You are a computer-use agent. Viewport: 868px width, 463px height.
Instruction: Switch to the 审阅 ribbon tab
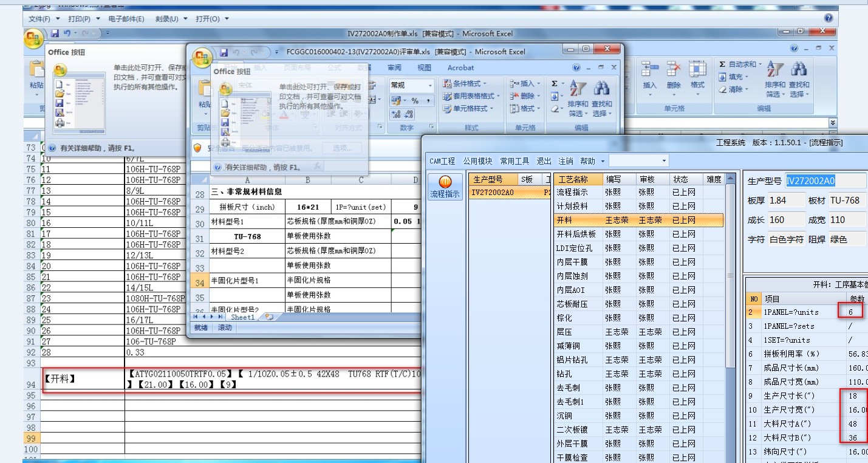pyautogui.click(x=394, y=68)
